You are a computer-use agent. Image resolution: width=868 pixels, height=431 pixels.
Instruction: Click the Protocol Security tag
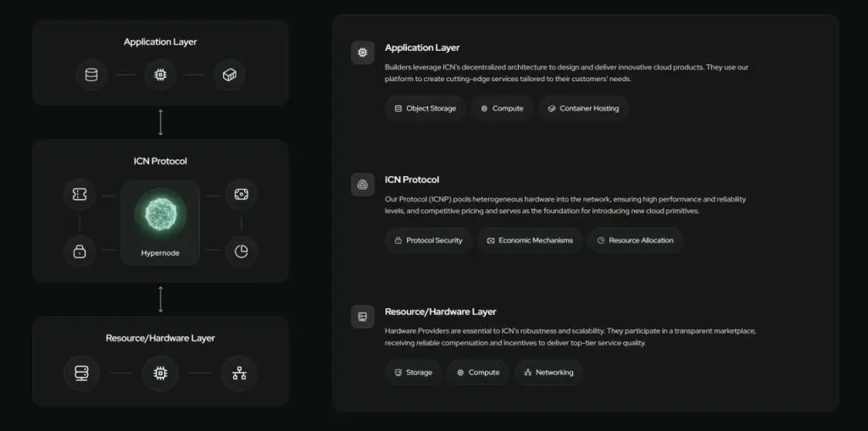click(x=428, y=240)
